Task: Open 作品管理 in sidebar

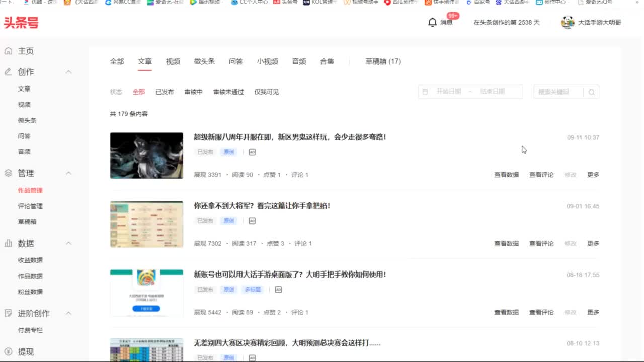Action: [30, 190]
